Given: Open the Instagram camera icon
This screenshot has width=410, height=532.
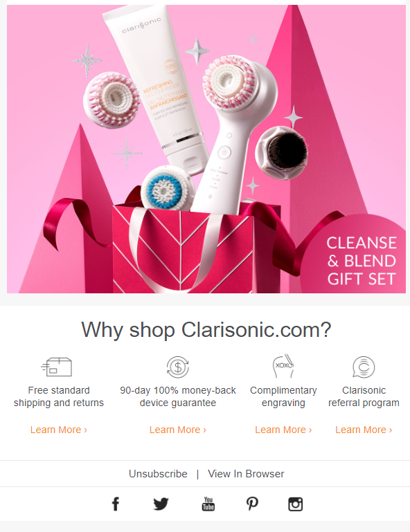Looking at the screenshot, I should [296, 504].
